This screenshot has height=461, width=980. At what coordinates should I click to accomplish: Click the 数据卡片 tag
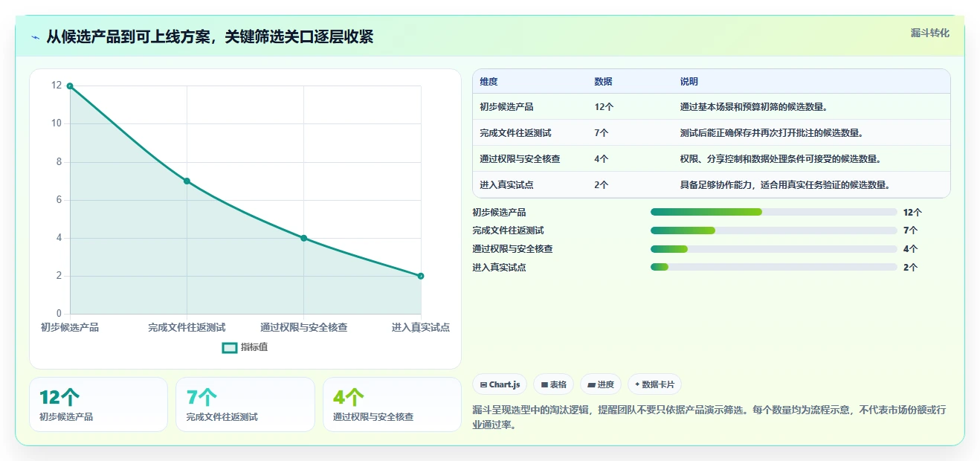pyautogui.click(x=654, y=384)
